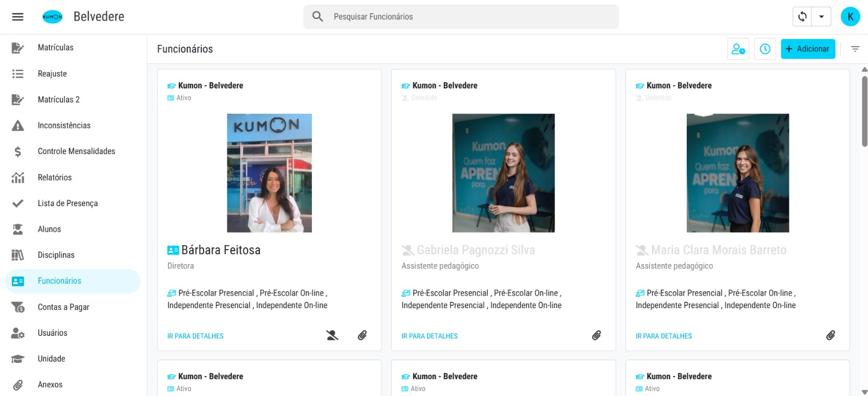Click the Kumon logo in header
The image size is (868, 396).
(53, 17)
